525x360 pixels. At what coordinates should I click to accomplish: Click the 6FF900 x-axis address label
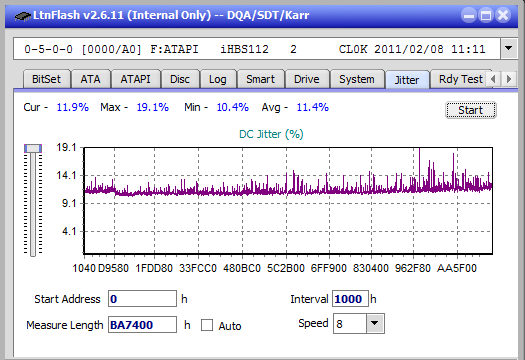328,268
